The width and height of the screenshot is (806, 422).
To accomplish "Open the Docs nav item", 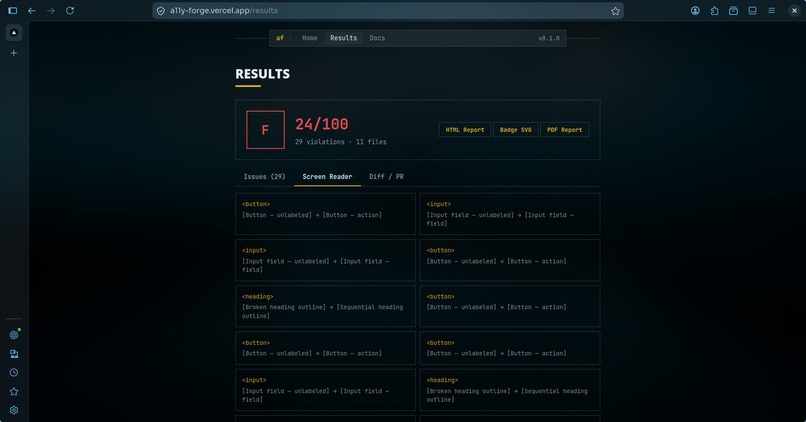I will (377, 38).
